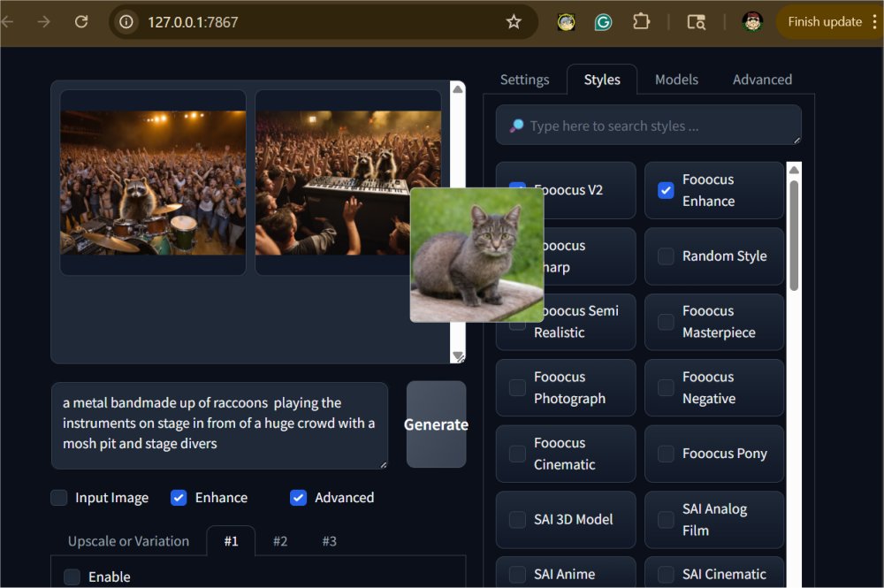
Task: Enable the Fooocus Cinematic style
Action: coord(517,454)
